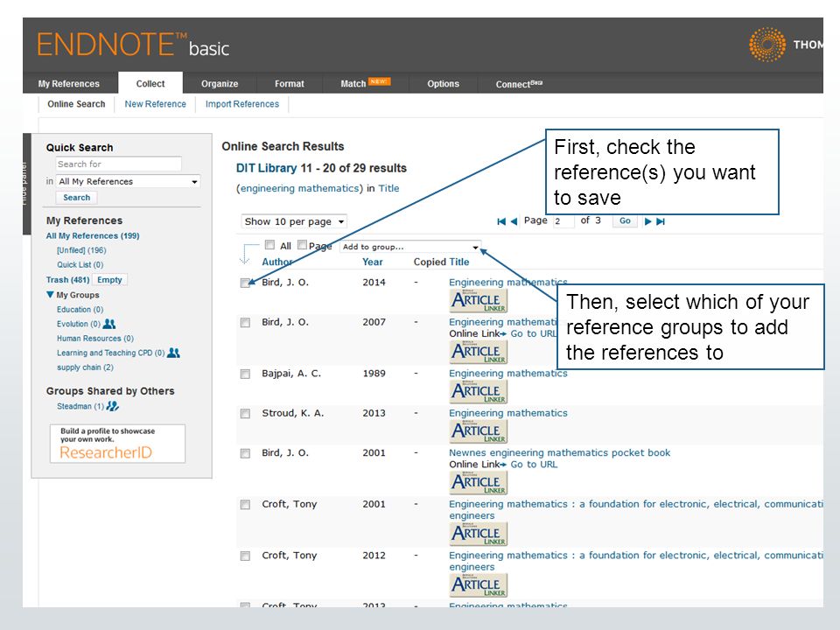Viewport: 840px width, 630px height.
Task: Check the Croft, Tony 2001 reference
Action: click(245, 505)
